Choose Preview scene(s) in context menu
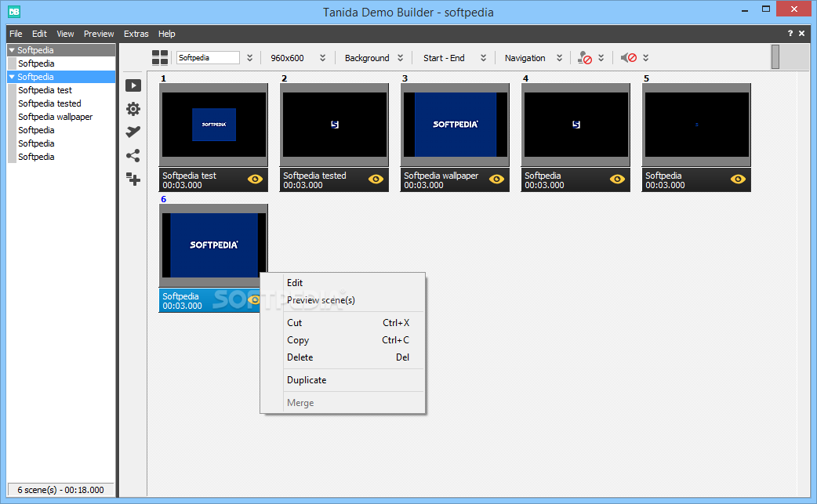Screen dimensions: 817x504 [343, 300]
